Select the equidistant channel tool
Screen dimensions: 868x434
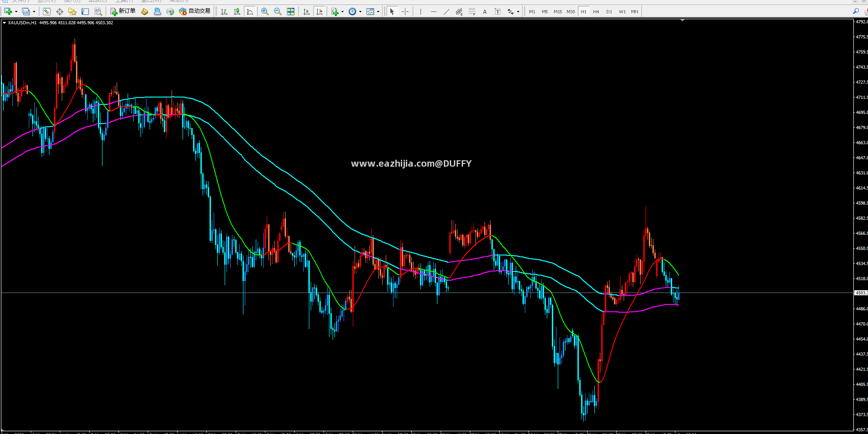click(459, 11)
